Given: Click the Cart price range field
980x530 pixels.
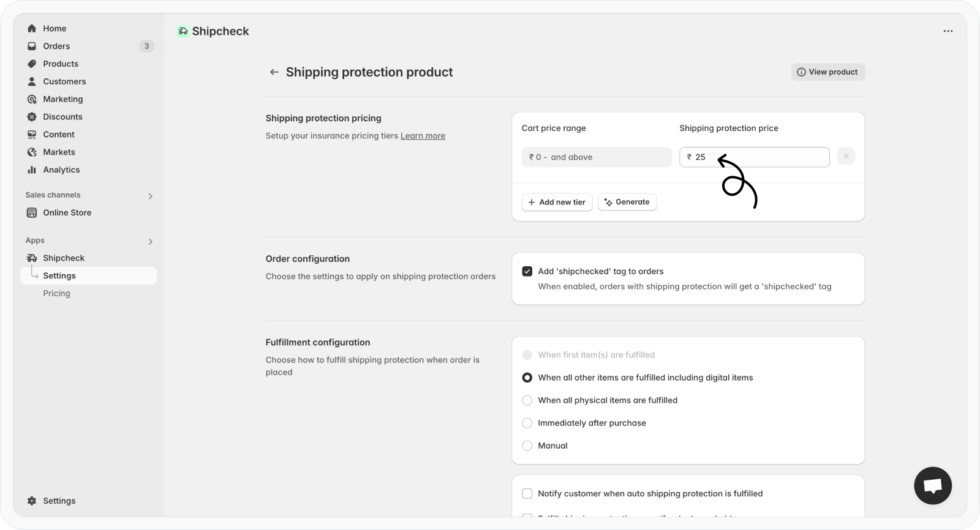Looking at the screenshot, I should click(597, 157).
